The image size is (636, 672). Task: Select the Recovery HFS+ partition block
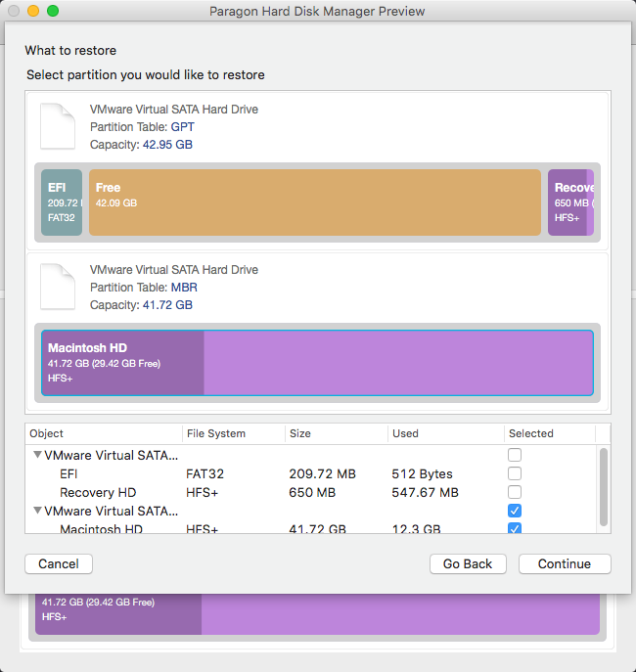(570, 202)
